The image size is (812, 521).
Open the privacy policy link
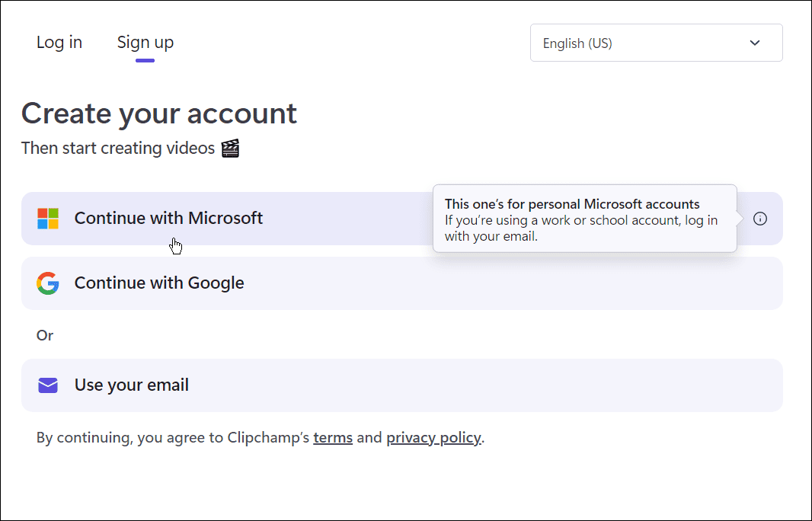click(433, 437)
